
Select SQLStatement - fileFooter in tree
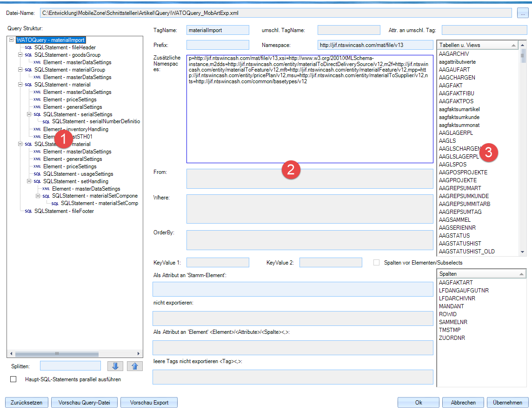tap(64, 211)
